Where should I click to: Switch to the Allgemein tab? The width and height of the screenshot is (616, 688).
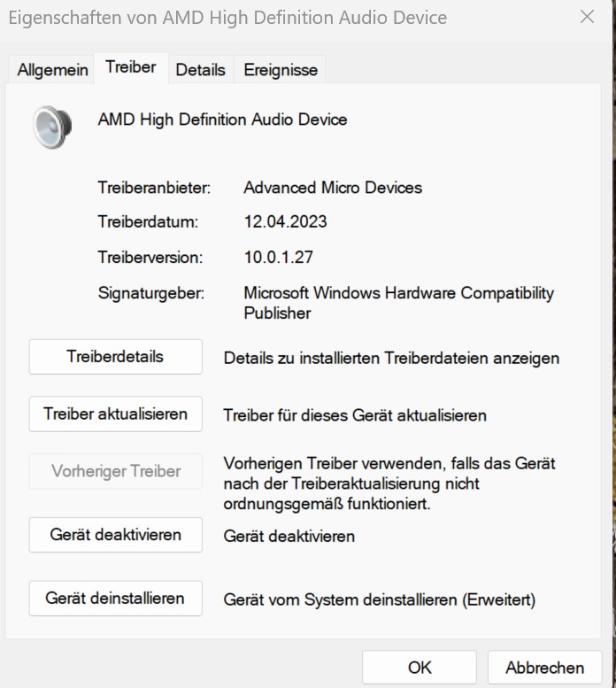52,70
